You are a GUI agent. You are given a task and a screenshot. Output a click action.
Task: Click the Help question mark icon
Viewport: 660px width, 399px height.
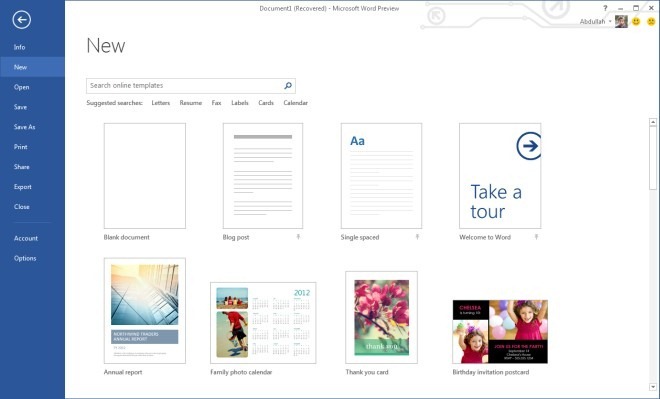605,8
